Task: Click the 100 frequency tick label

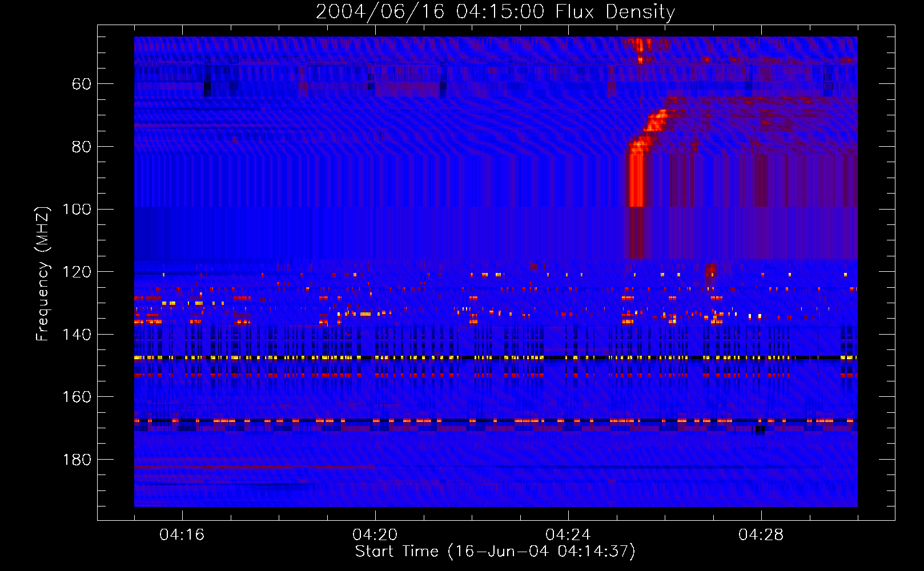Action: coord(77,210)
